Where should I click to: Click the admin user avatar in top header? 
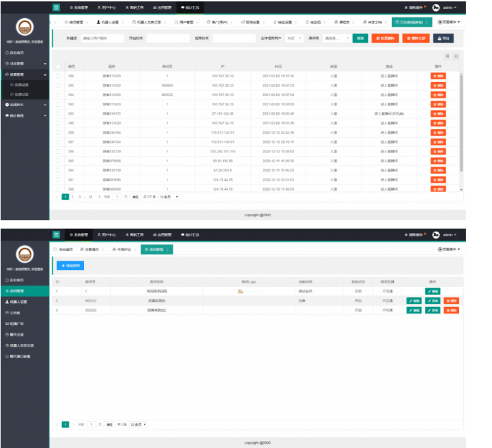(436, 8)
